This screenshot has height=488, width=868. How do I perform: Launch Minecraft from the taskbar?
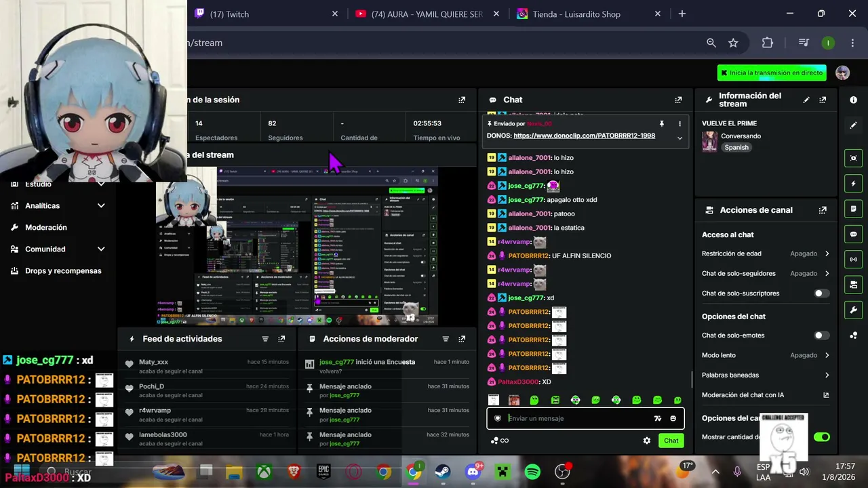(502, 472)
